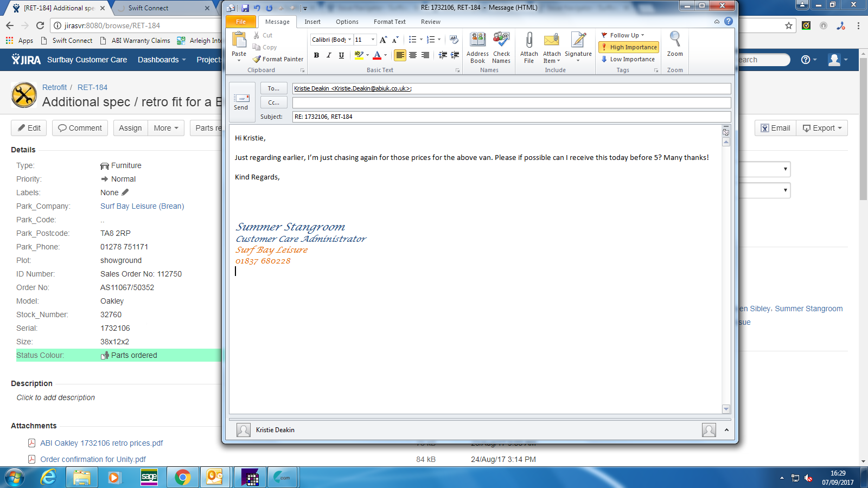The image size is (868, 488).
Task: Expand the people pane
Action: click(726, 430)
